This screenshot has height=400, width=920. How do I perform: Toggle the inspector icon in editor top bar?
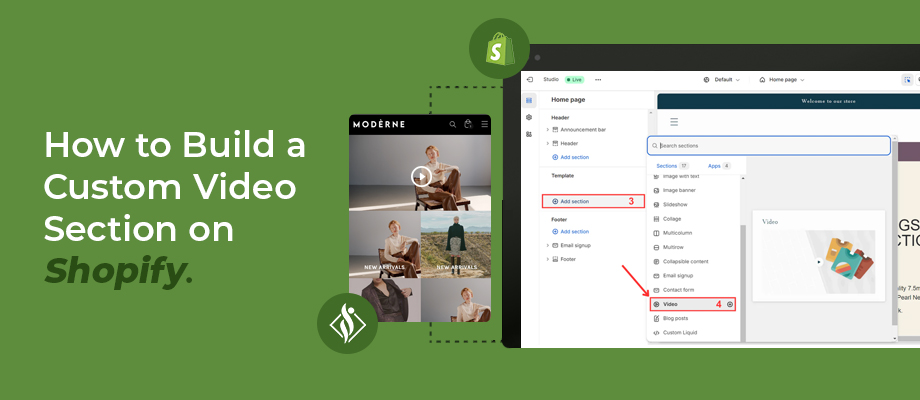(907, 80)
